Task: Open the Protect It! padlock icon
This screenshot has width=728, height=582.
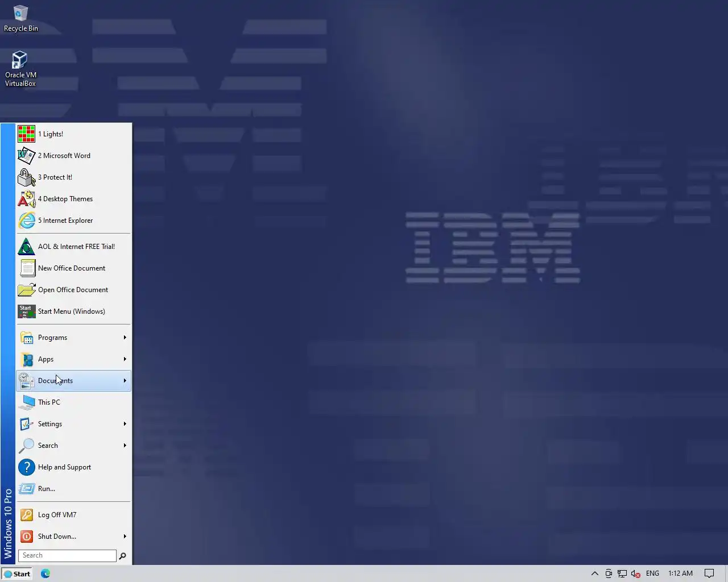Action: point(26,177)
